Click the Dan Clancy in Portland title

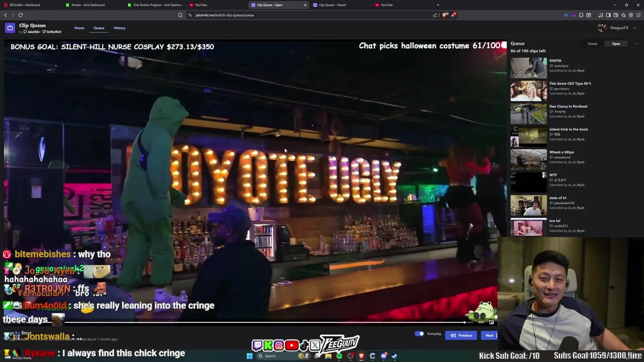tap(568, 107)
